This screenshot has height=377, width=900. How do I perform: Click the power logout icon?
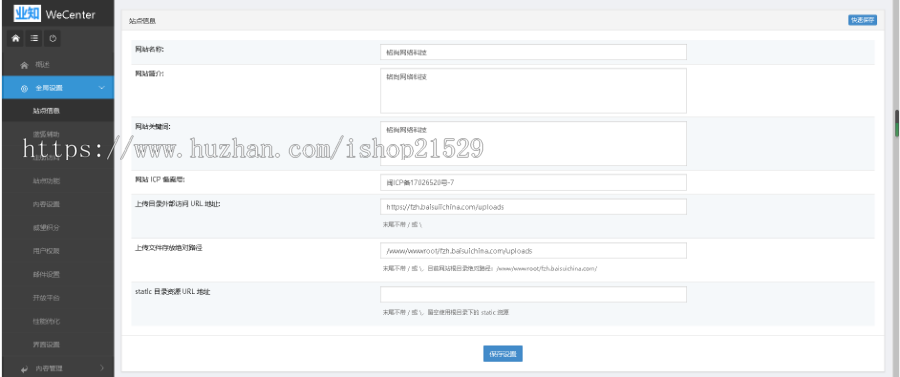tap(53, 38)
